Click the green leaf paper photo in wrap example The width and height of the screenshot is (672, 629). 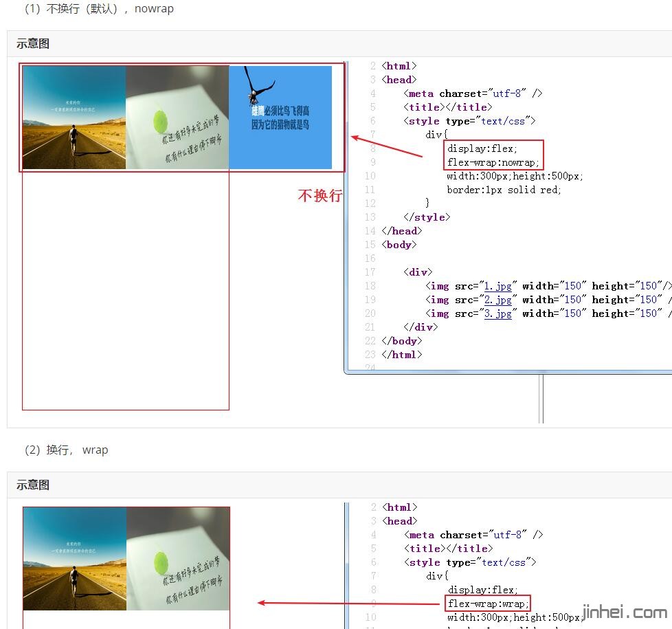178,559
